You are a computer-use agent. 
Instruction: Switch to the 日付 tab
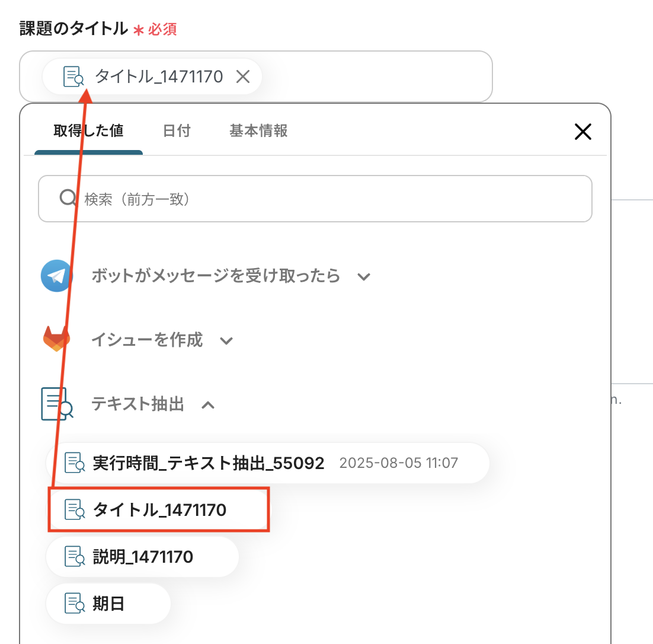click(x=177, y=130)
